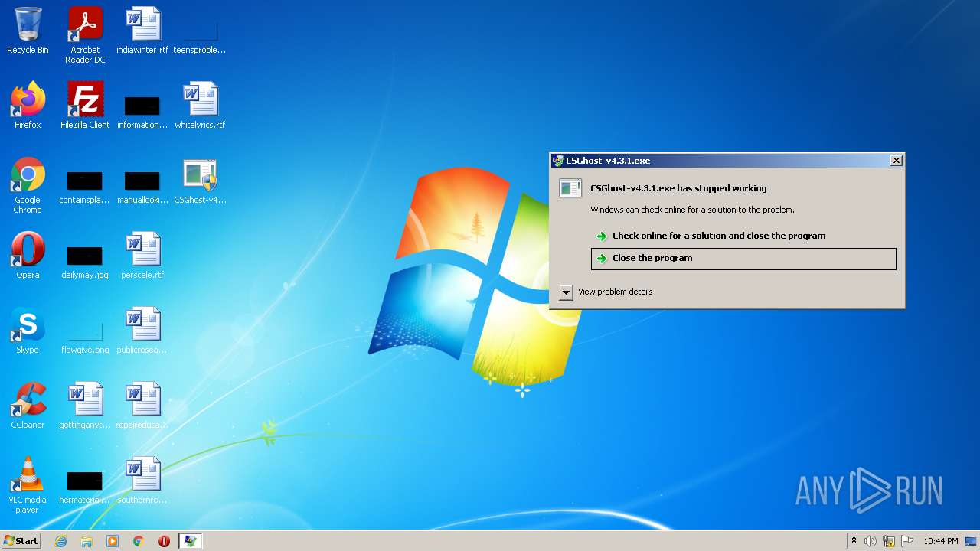Open Action Center flag icon
The height and width of the screenshot is (551, 980).
[907, 541]
